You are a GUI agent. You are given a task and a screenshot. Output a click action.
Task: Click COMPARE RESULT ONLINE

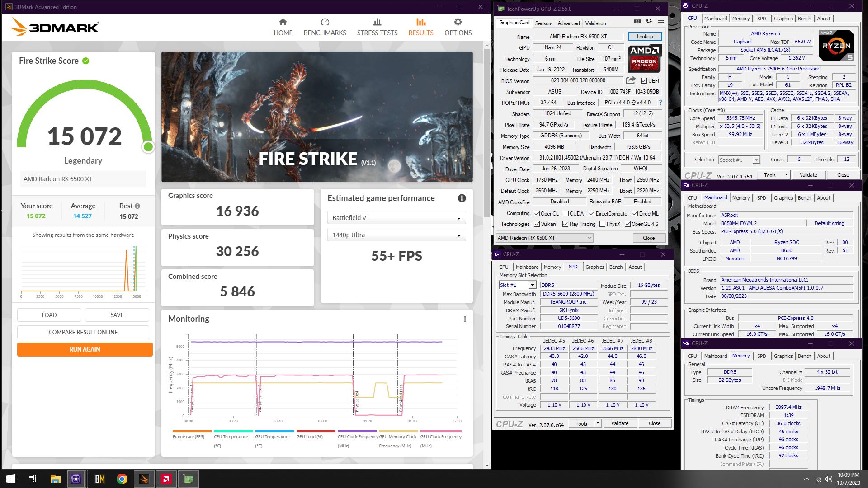coord(83,332)
